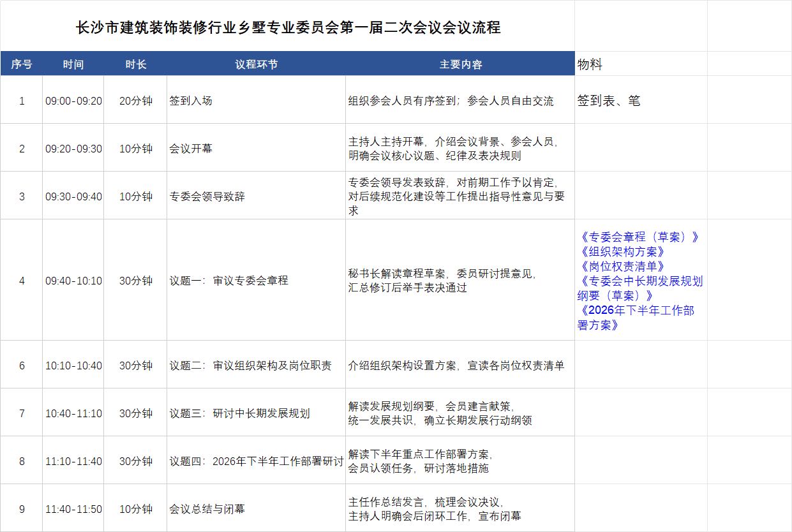Click the 时间 header cell

[x=73, y=64]
